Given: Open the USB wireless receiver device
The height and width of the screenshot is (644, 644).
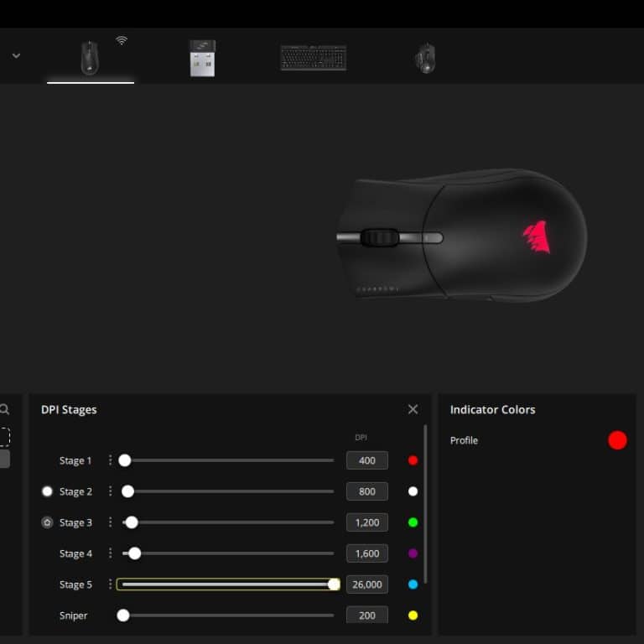Looking at the screenshot, I should coord(202,58).
